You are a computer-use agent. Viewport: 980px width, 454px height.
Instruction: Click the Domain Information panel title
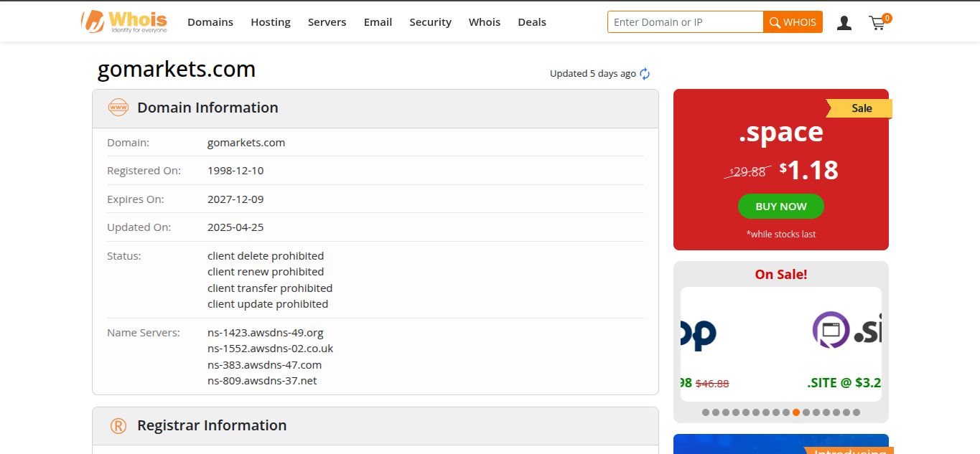(x=207, y=108)
